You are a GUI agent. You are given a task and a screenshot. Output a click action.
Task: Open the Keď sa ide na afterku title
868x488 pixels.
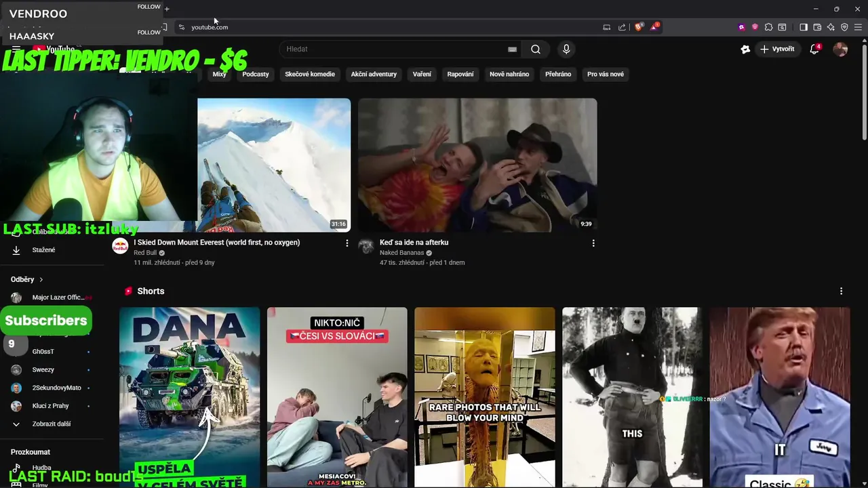click(x=414, y=242)
